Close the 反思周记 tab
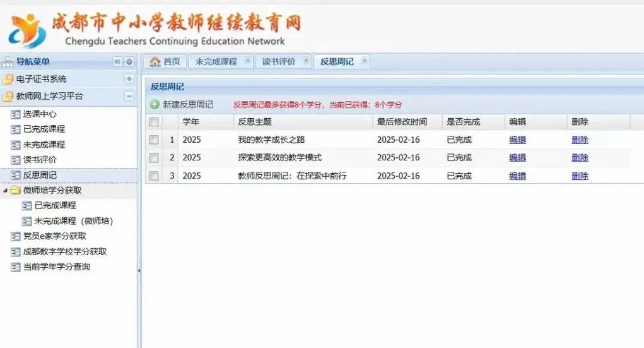 [x=364, y=61]
